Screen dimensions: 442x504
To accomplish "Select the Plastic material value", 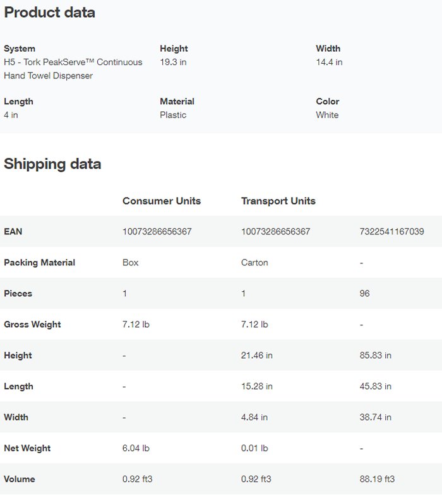I will click(173, 115).
